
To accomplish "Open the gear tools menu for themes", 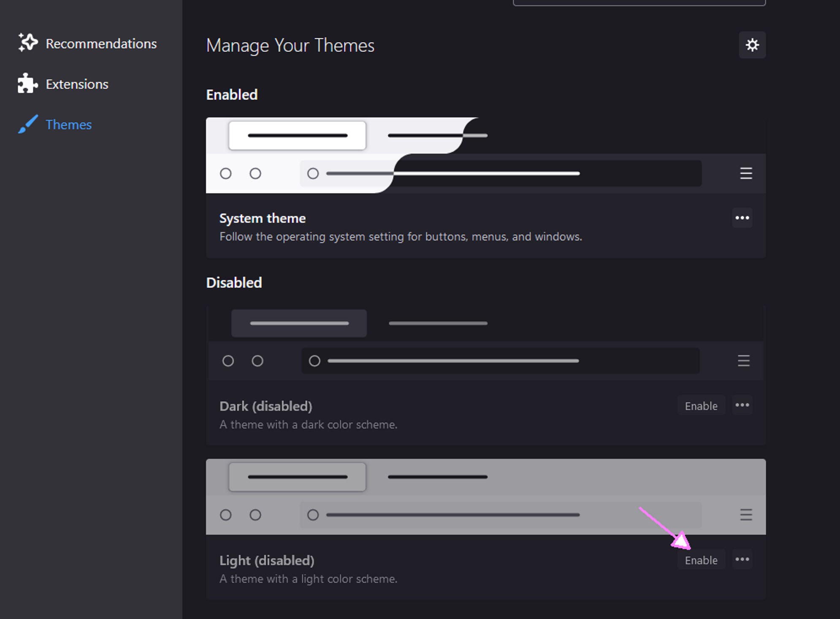I will (752, 45).
